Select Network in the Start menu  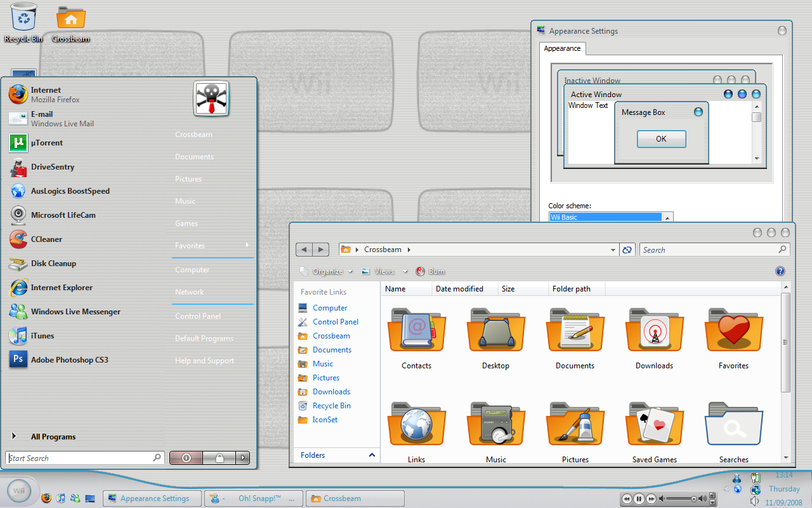point(190,292)
